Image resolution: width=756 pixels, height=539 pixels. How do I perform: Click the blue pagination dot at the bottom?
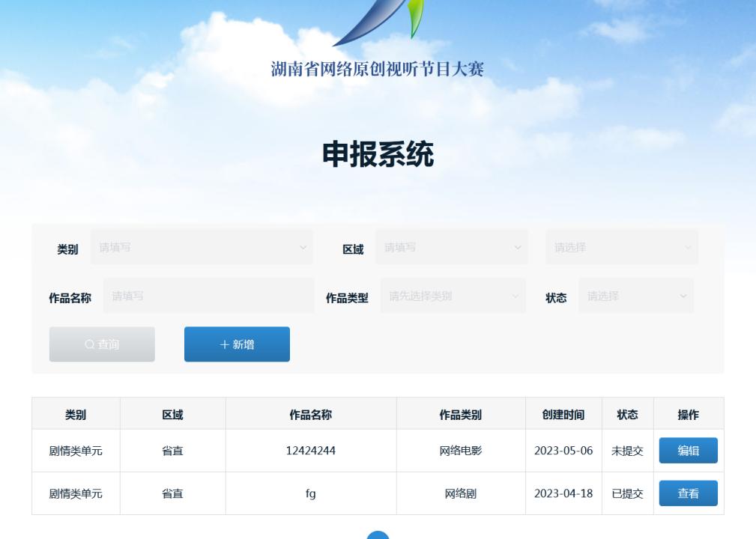point(378,535)
